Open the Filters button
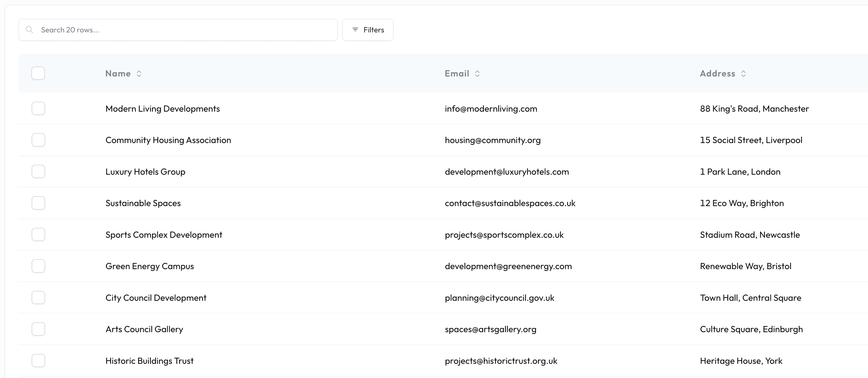Image resolution: width=868 pixels, height=378 pixels. 368,30
